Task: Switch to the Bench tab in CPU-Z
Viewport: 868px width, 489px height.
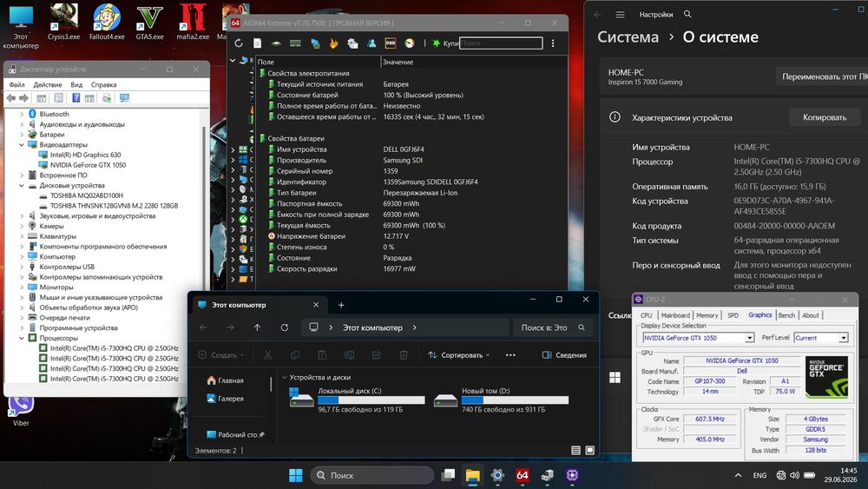Action: tap(786, 315)
